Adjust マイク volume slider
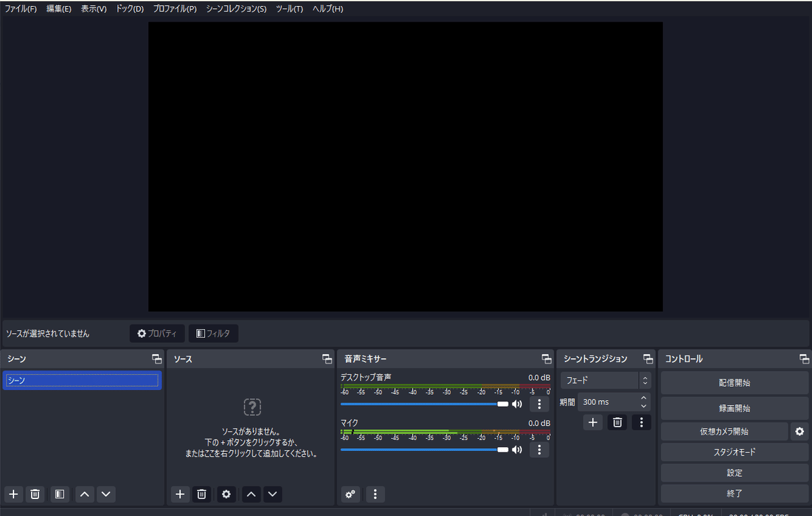The height and width of the screenshot is (516, 812). (425, 450)
